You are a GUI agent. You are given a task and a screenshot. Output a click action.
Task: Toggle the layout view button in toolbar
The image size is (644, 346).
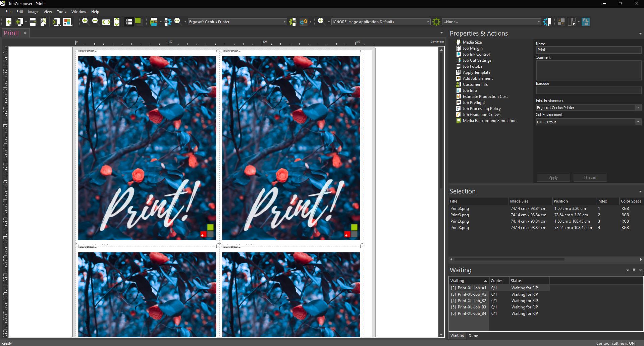tap(129, 22)
